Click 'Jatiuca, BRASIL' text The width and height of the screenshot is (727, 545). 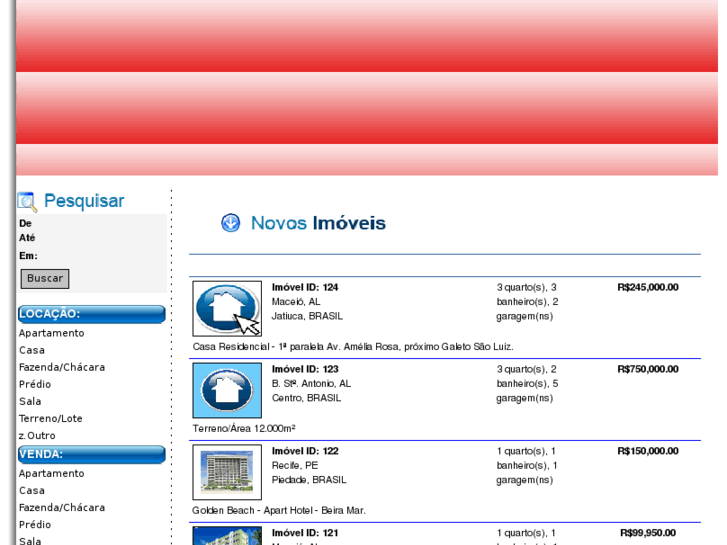point(307,316)
